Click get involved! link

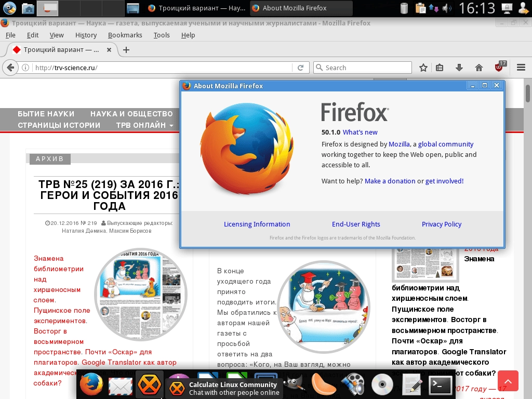point(445,181)
